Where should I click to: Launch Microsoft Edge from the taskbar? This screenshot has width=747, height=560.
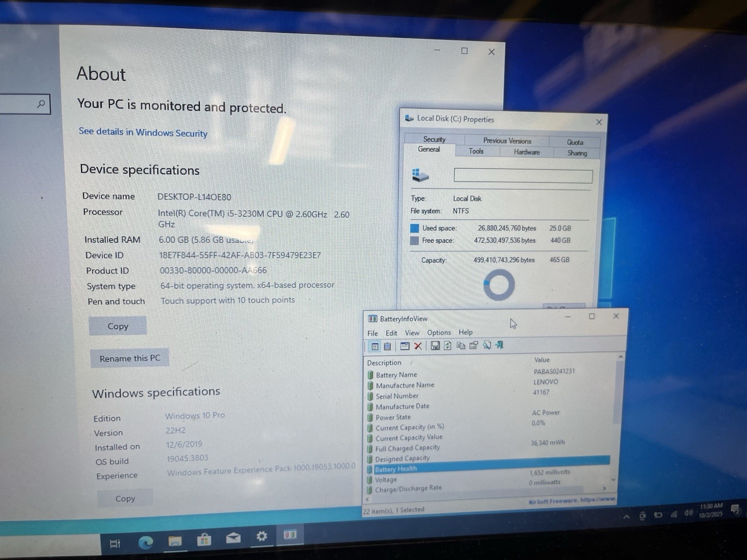(x=146, y=542)
